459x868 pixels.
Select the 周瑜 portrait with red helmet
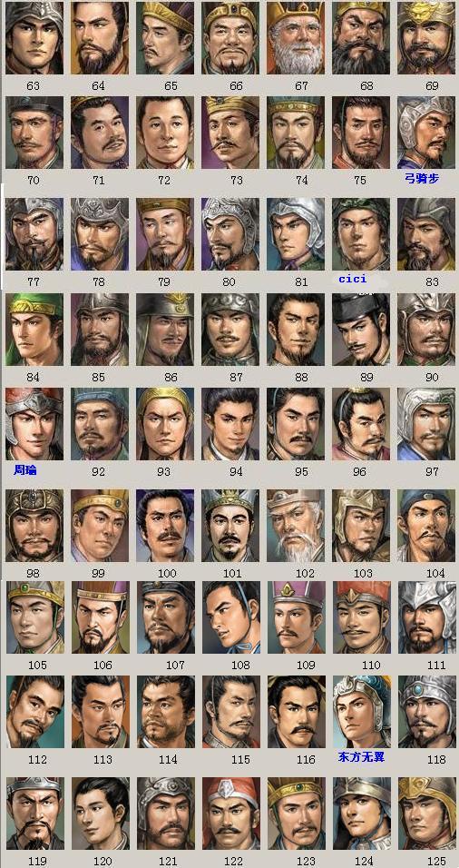34,423
